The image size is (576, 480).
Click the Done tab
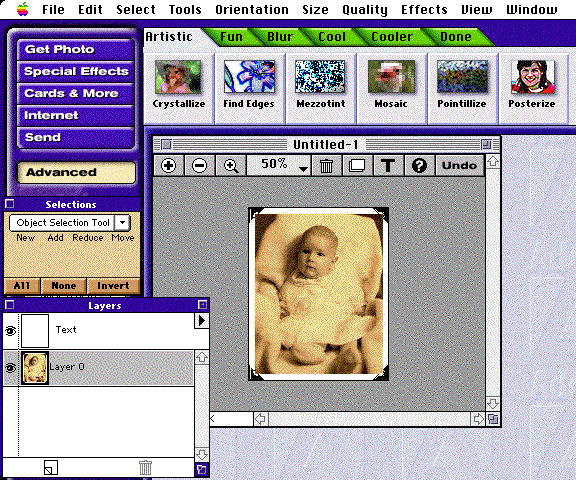click(x=456, y=37)
